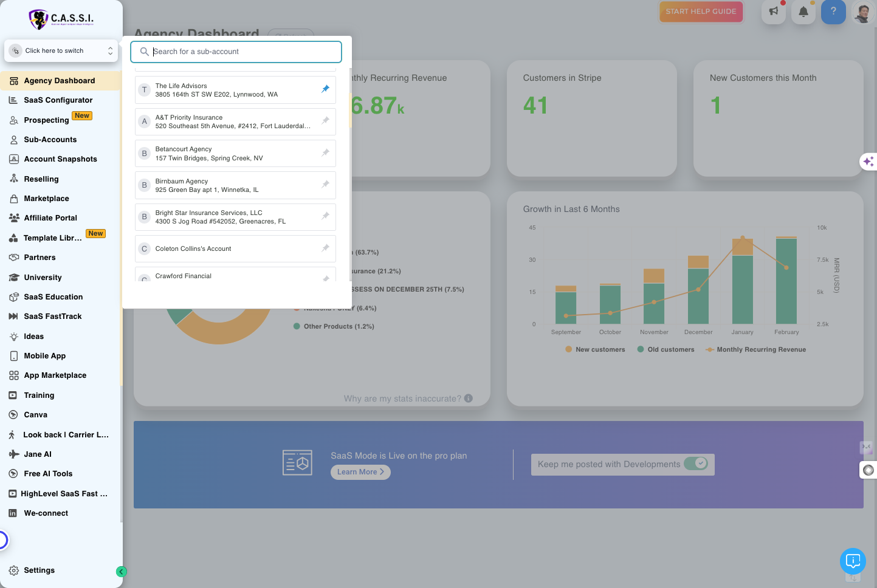Pin The Life Advisors sub-account
The image size is (877, 588).
(x=325, y=89)
